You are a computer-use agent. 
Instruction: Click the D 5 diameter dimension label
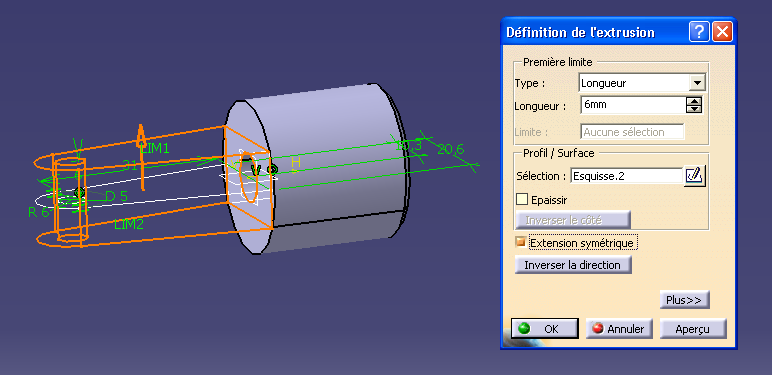pyautogui.click(x=117, y=196)
